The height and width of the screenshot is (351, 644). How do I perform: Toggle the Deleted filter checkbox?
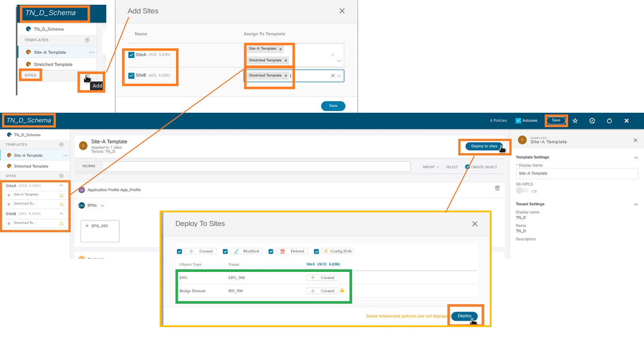tap(271, 252)
